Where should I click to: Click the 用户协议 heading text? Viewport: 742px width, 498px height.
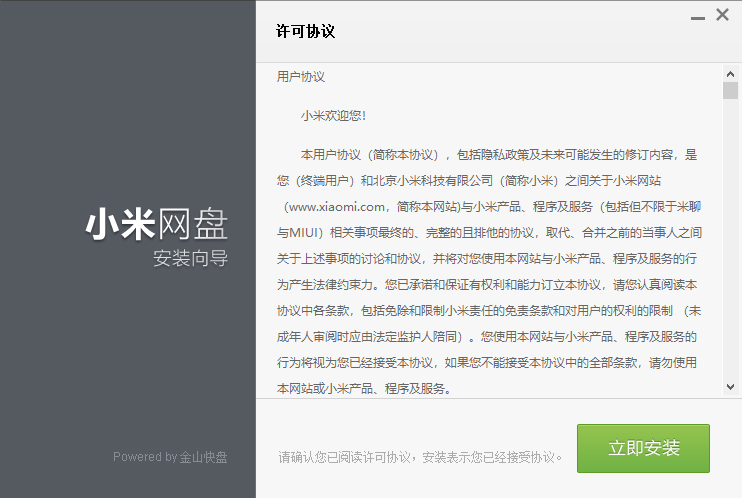click(x=301, y=77)
